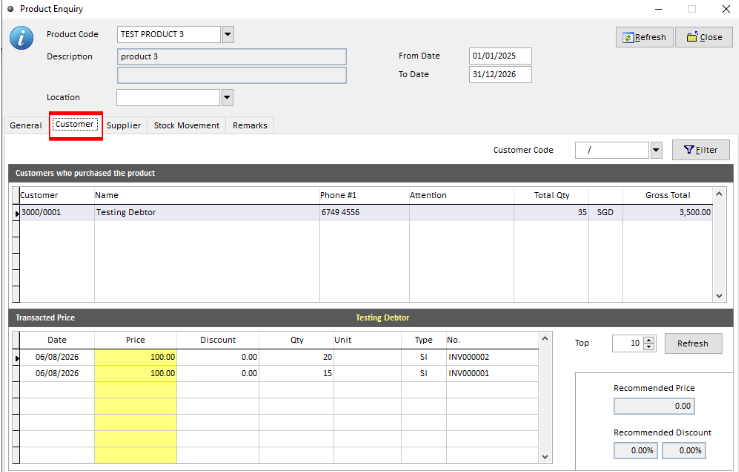This screenshot has width=739, height=472.
Task: Switch to the General tab
Action: pos(25,125)
